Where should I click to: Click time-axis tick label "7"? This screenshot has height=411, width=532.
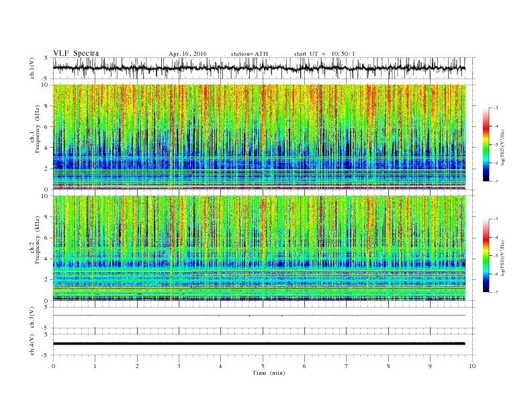[x=347, y=366]
